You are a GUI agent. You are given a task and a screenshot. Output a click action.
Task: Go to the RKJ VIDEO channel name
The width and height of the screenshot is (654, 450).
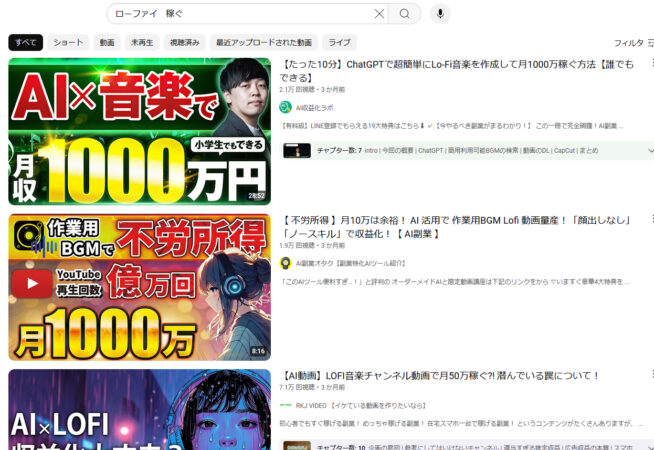pos(361,405)
